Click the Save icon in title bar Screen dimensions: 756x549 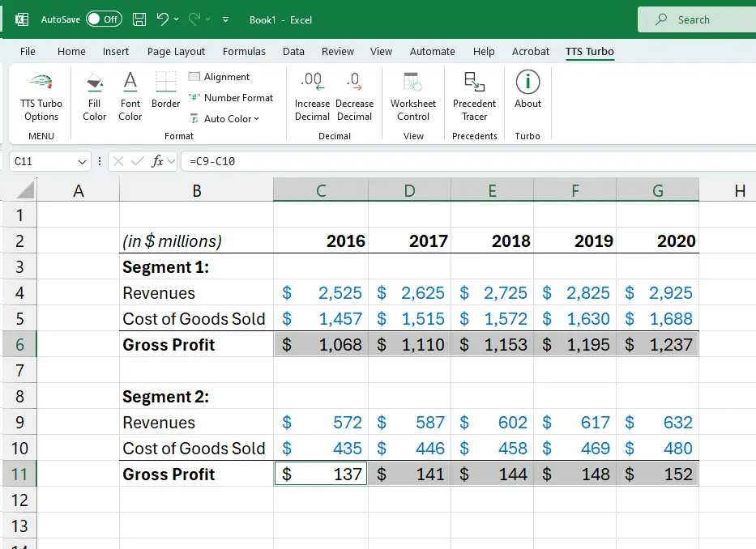coord(139,19)
